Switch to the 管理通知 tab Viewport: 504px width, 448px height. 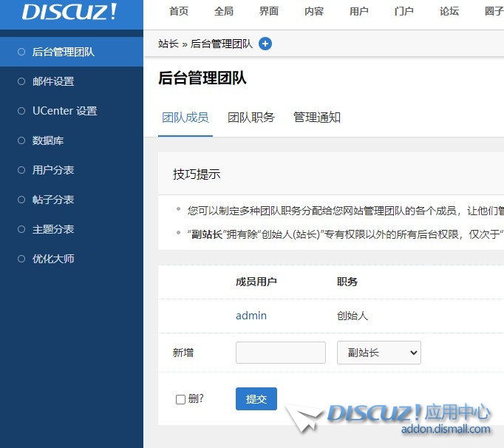point(317,118)
